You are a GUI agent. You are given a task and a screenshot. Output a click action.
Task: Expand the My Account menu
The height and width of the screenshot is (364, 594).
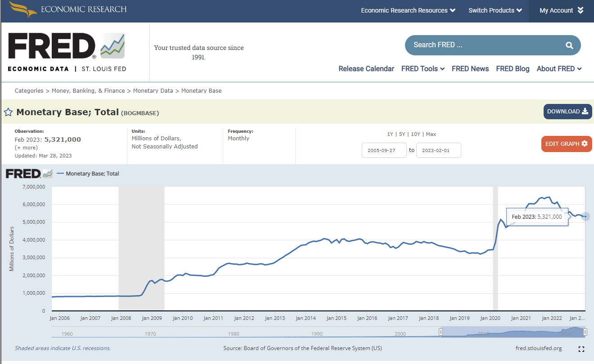click(x=561, y=10)
